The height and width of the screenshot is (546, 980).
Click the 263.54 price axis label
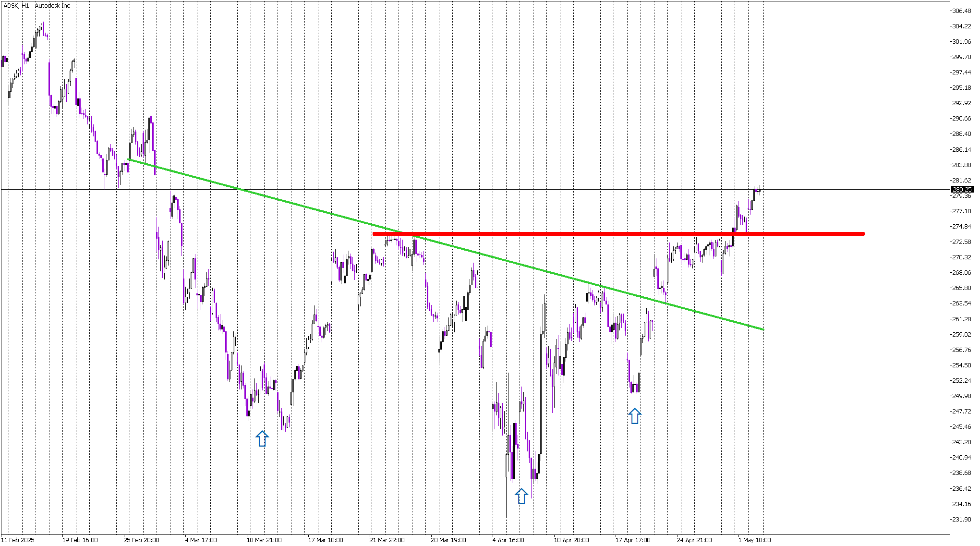[x=962, y=303]
